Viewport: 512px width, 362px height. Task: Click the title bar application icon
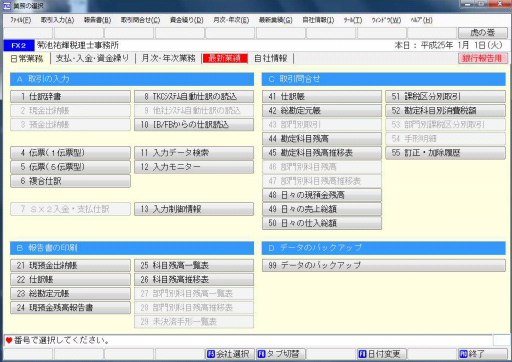click(7, 6)
